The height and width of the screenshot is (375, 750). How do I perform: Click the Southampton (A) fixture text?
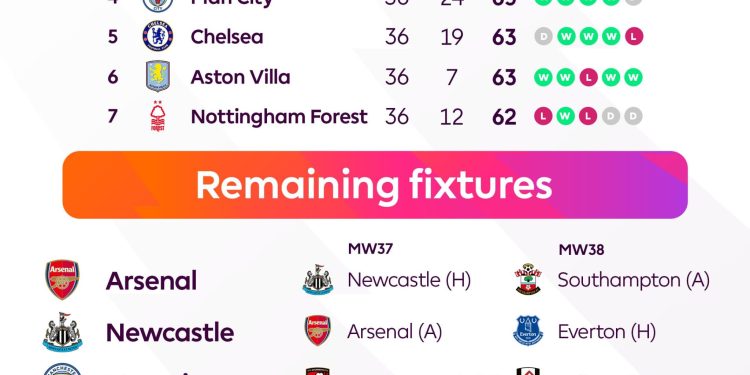[633, 280]
